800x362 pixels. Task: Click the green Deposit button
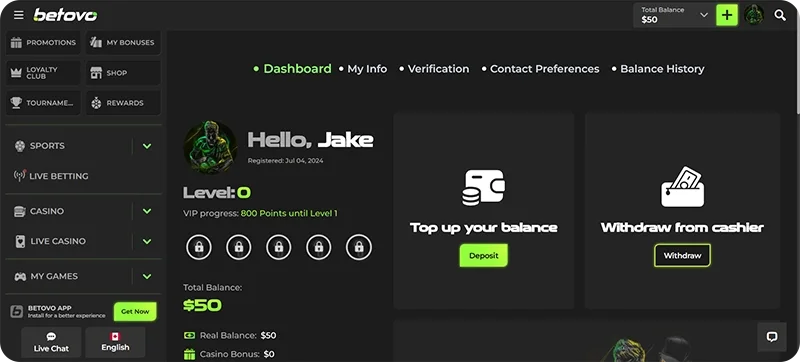pyautogui.click(x=484, y=255)
